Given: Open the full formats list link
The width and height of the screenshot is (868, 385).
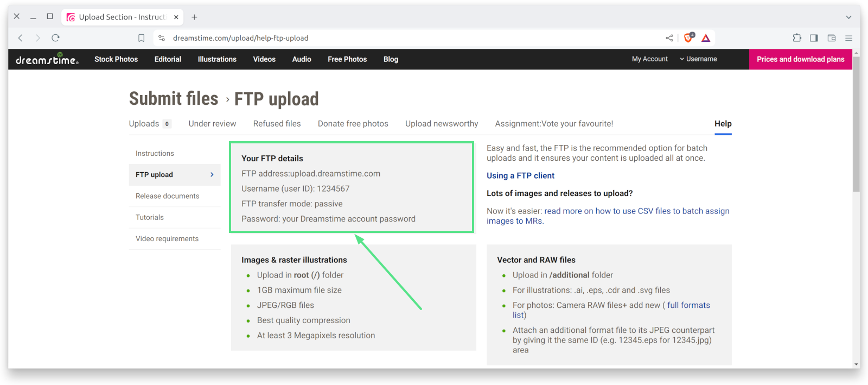Looking at the screenshot, I should click(611, 310).
